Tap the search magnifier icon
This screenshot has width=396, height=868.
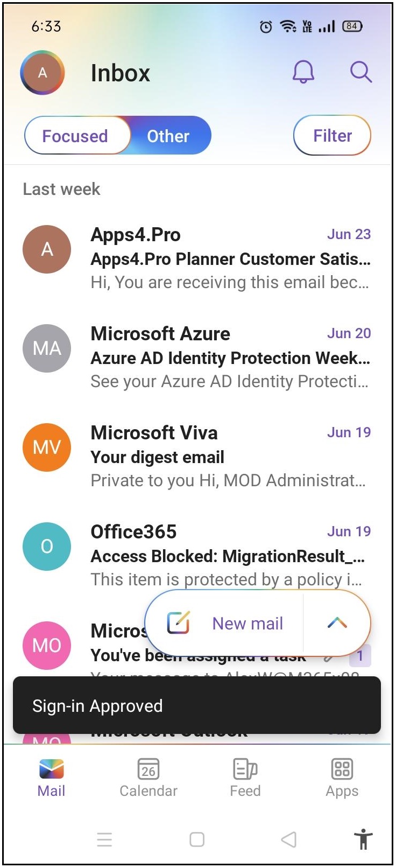coord(360,72)
